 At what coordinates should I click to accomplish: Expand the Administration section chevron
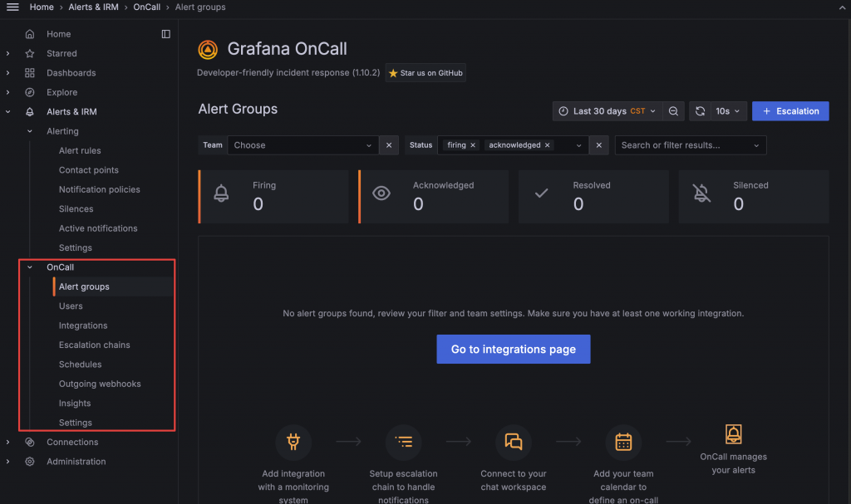[x=7, y=462]
